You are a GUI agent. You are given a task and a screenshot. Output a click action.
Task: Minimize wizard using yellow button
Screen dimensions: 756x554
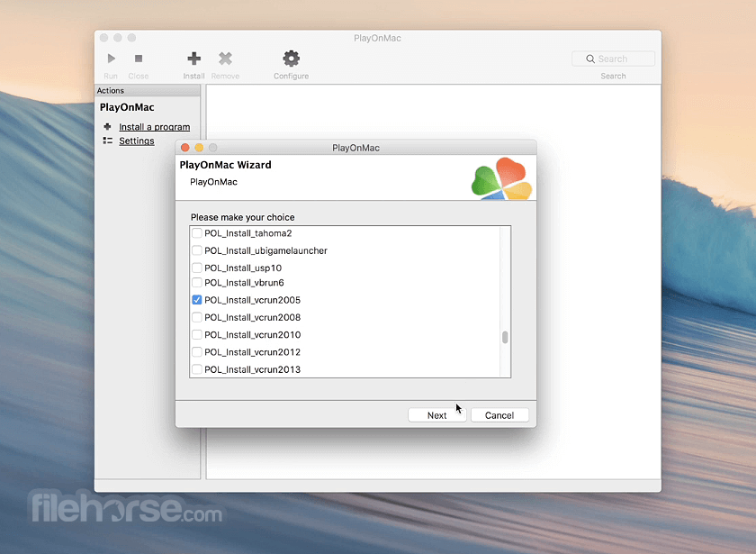(x=199, y=148)
